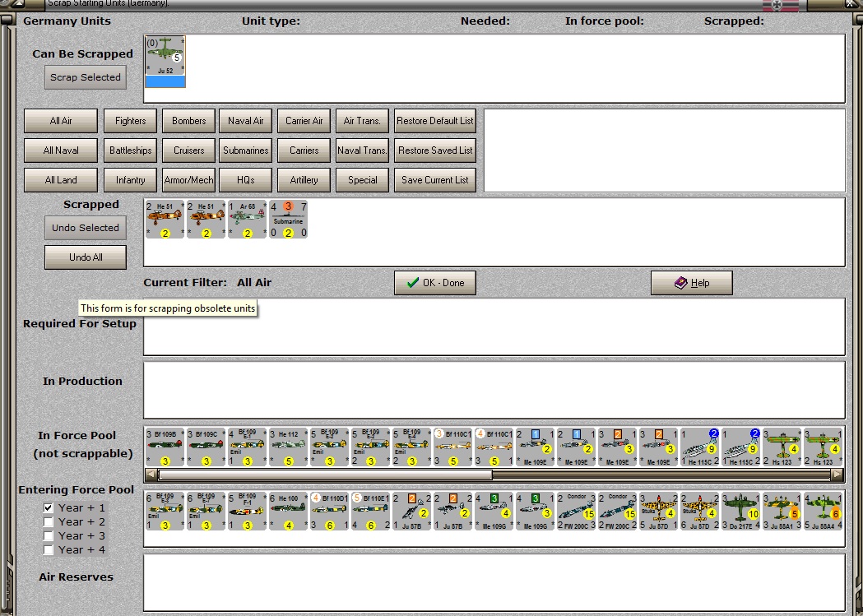Filter by Special units
863x616 pixels.
[x=362, y=180]
